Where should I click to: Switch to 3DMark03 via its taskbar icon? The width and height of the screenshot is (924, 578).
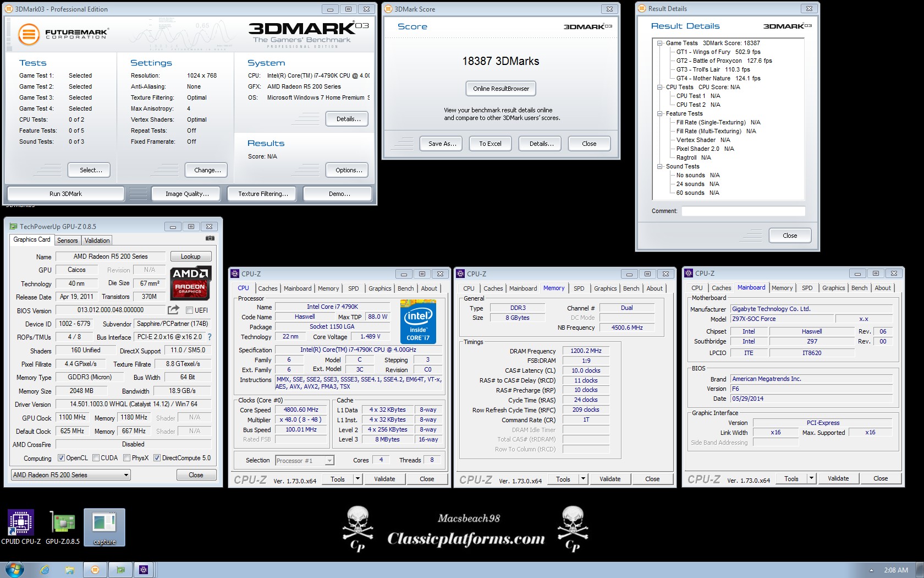[x=95, y=570]
